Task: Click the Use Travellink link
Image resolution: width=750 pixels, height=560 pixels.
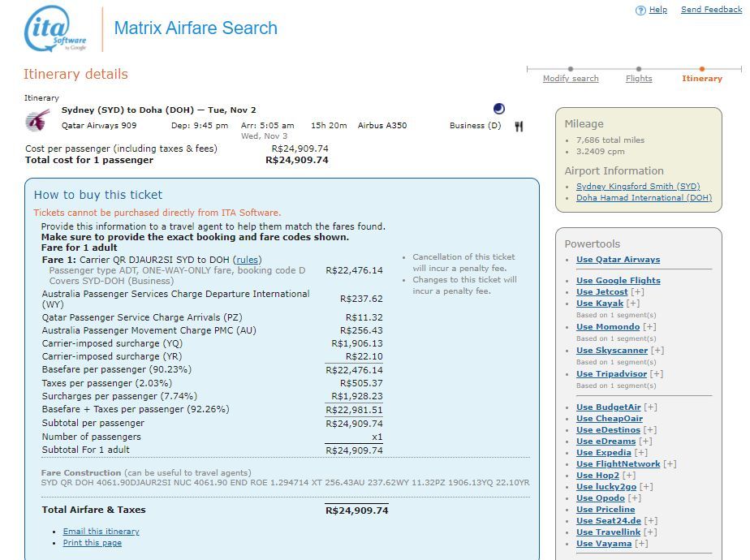Action: tap(609, 532)
